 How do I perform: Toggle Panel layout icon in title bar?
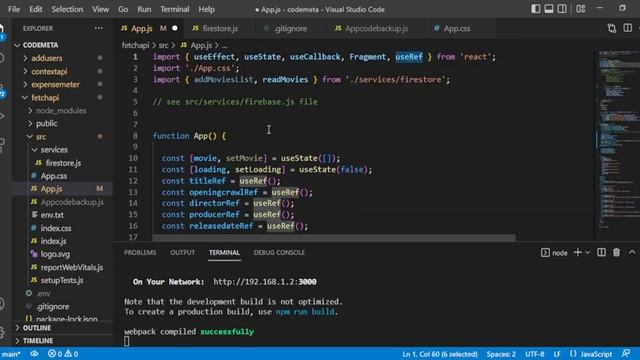(549, 9)
